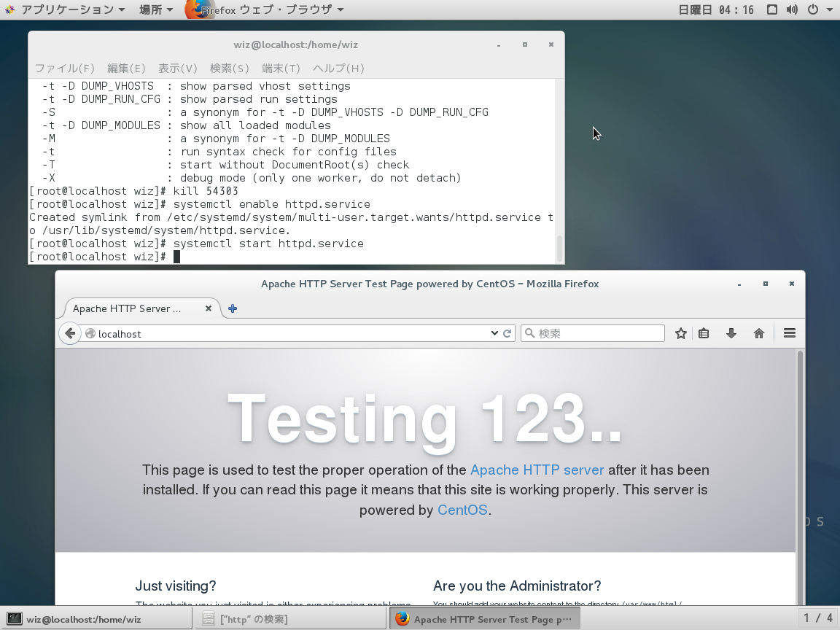The height and width of the screenshot is (630, 840).
Task: Open the volume control in top panel
Action: 792,9
